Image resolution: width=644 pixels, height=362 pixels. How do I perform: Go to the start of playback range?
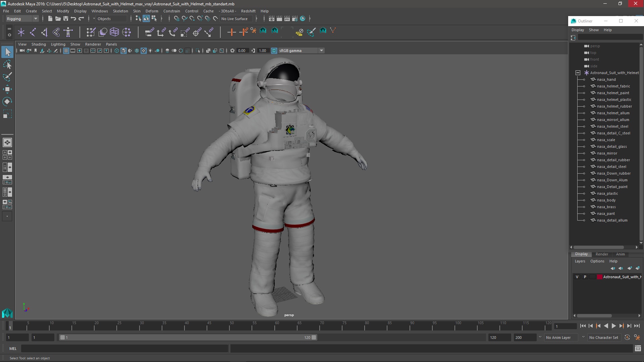583,326
